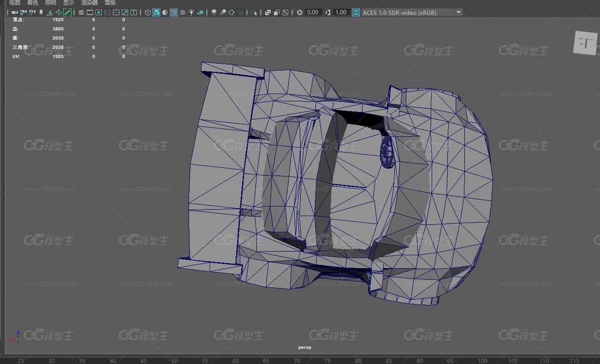Toggle the viewport Grid display icon

[x=81, y=12]
